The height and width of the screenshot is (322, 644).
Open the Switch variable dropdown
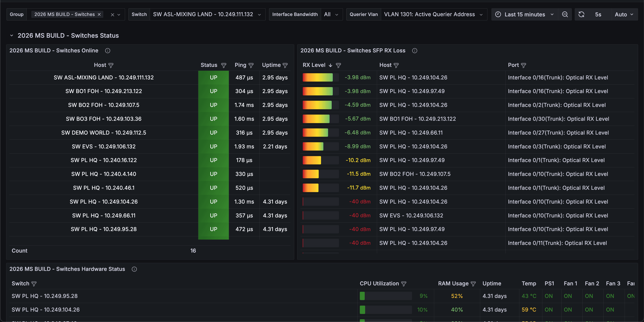pos(207,14)
